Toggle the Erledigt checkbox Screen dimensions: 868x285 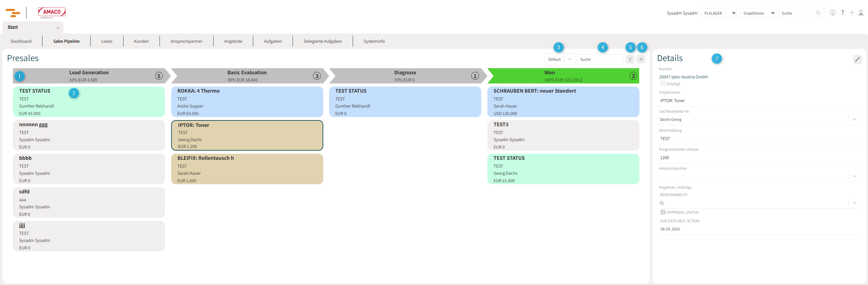(x=663, y=83)
